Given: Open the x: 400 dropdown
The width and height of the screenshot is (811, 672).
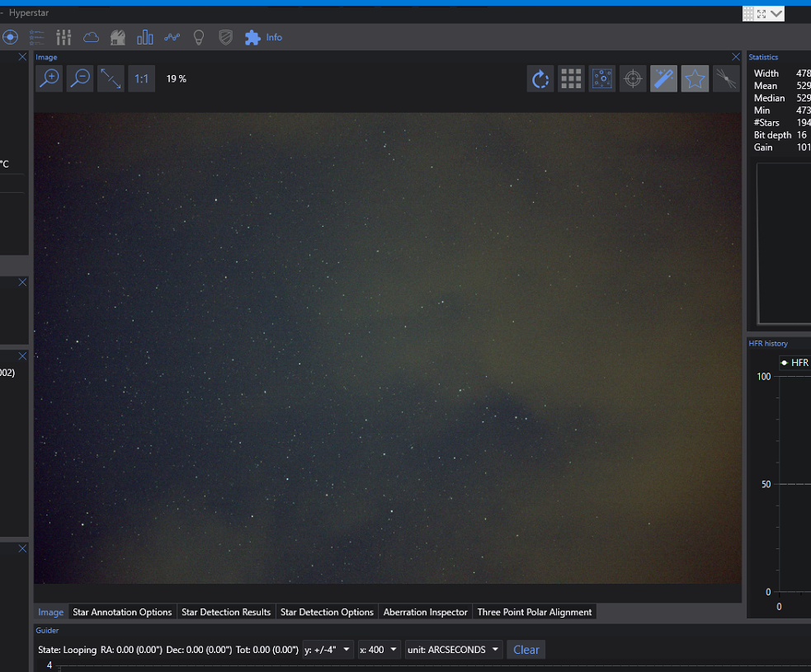Looking at the screenshot, I should (379, 650).
